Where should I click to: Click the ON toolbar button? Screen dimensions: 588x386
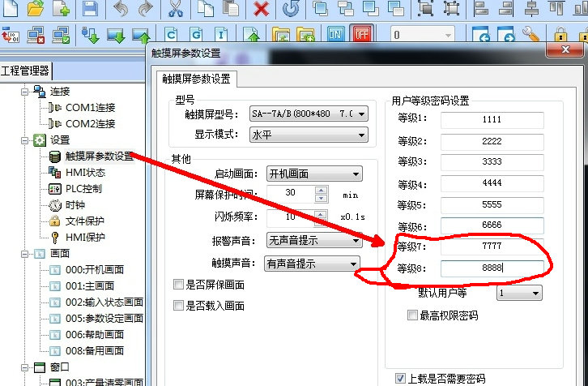(336, 35)
